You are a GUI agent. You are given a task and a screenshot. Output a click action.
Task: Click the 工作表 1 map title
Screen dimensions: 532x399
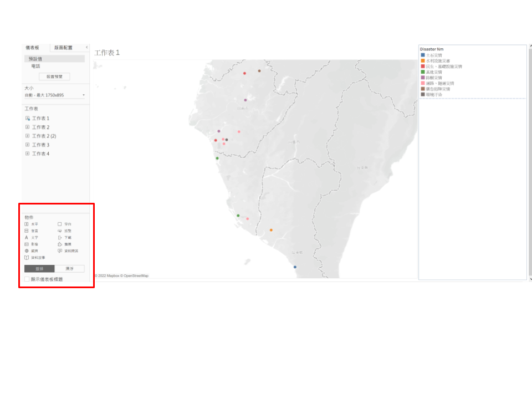tap(107, 53)
